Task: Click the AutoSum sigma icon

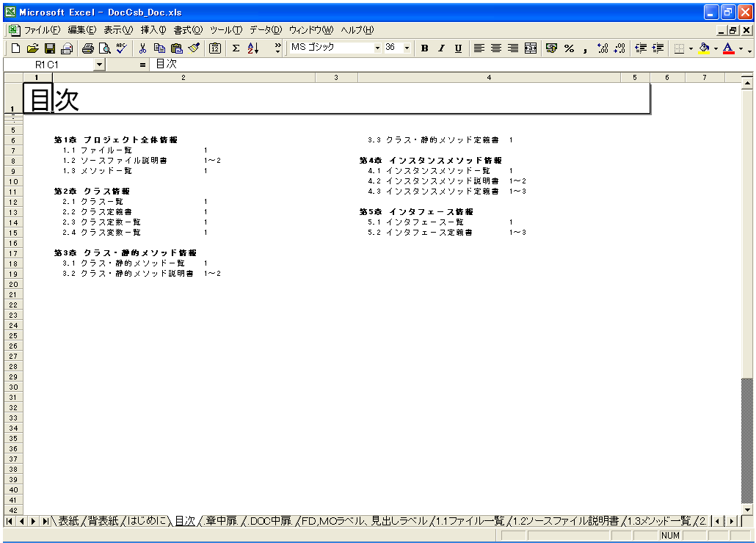Action: pyautogui.click(x=236, y=48)
